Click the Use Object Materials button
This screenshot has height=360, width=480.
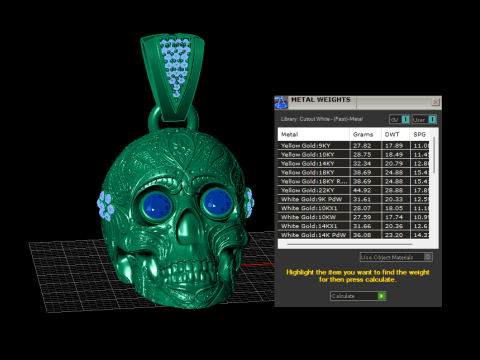pyautogui.click(x=396, y=257)
